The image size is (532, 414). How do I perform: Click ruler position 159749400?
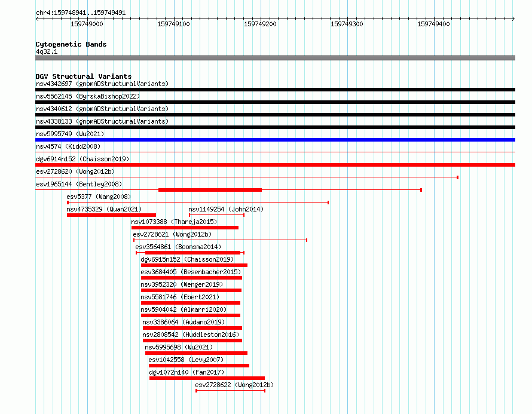(433, 24)
